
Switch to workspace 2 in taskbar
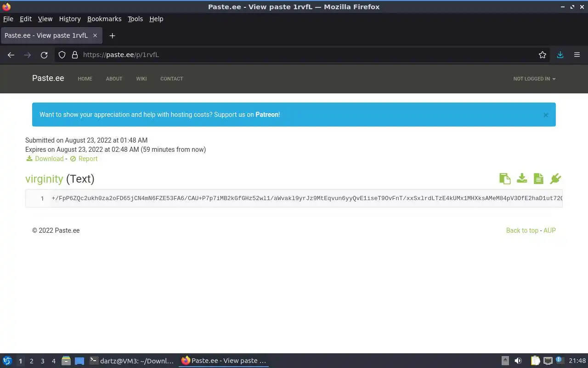31,361
